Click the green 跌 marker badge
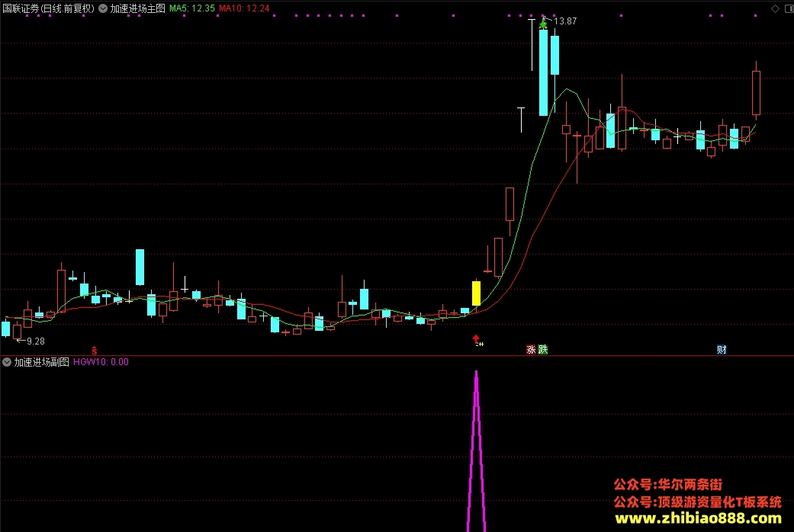Viewport: 794px width, 532px height. pos(543,349)
